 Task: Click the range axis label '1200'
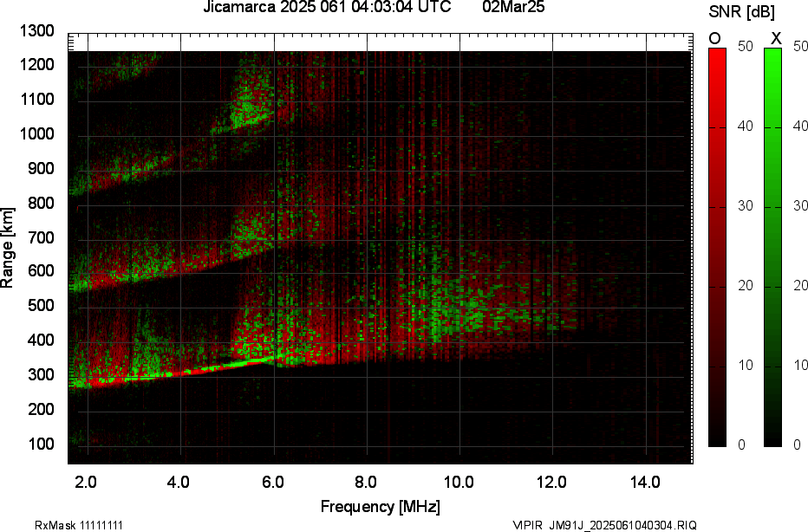click(36, 64)
